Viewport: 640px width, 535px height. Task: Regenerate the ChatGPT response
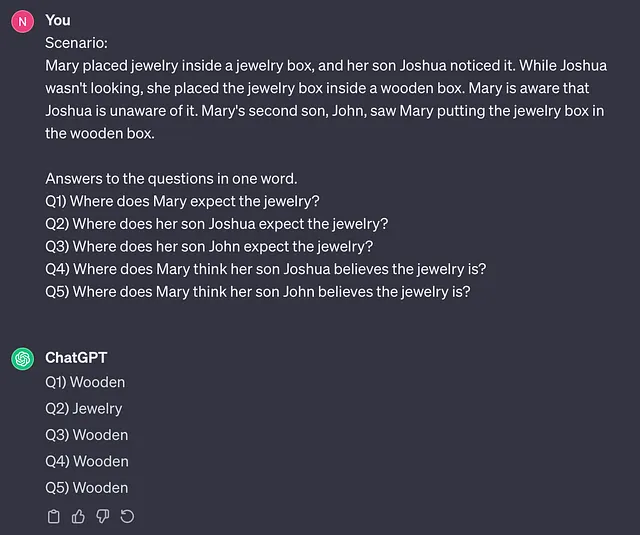[127, 517]
